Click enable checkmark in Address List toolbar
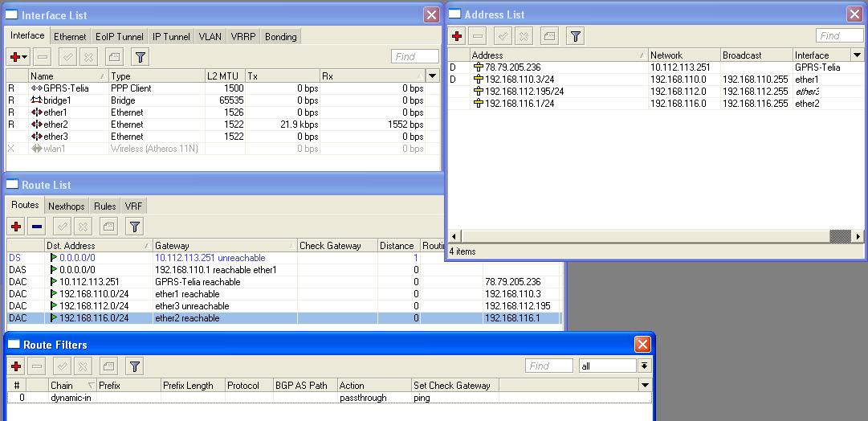The width and height of the screenshot is (868, 421). [503, 36]
